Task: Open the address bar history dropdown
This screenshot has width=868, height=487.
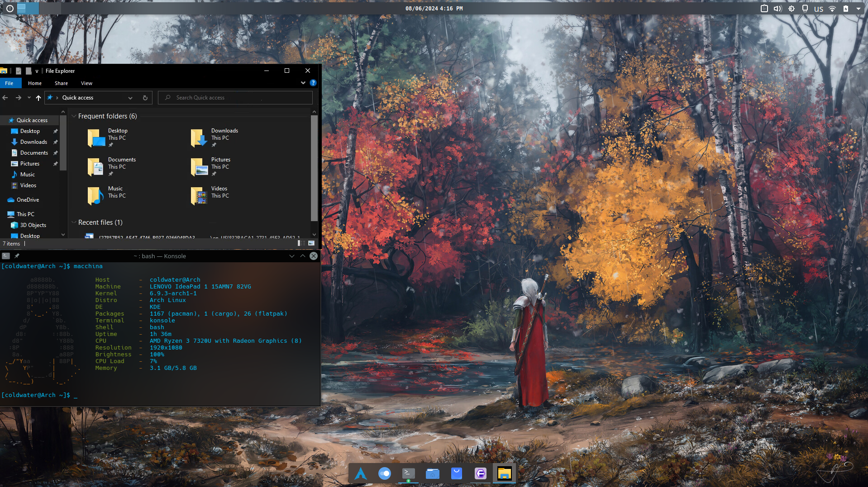Action: tap(130, 98)
